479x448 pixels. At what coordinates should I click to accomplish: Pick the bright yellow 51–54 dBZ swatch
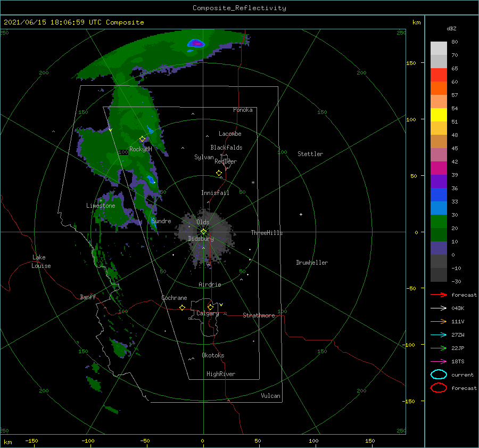point(439,115)
